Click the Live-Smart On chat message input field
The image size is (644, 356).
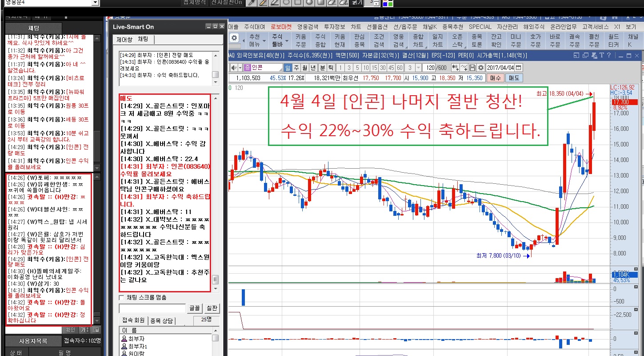[x=152, y=308]
